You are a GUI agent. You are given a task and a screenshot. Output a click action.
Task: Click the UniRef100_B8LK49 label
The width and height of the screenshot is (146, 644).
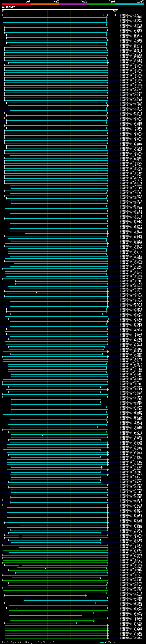coord(131,45)
